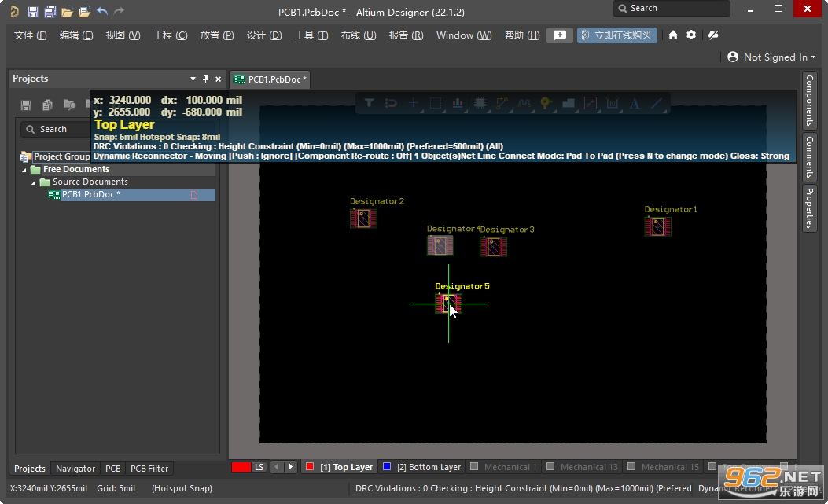828x504 pixels.
Task: Redo the last undone action
Action: coord(120,10)
